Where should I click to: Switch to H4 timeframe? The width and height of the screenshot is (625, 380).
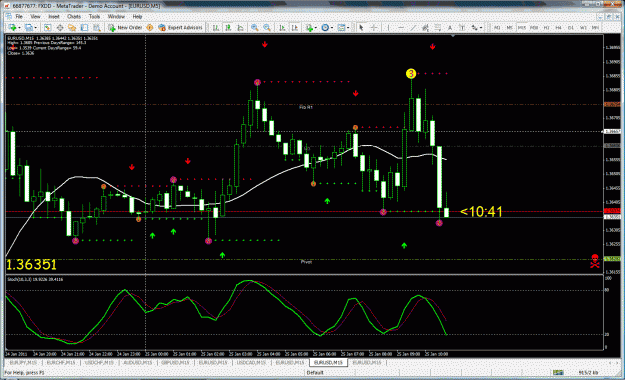pyautogui.click(x=558, y=28)
